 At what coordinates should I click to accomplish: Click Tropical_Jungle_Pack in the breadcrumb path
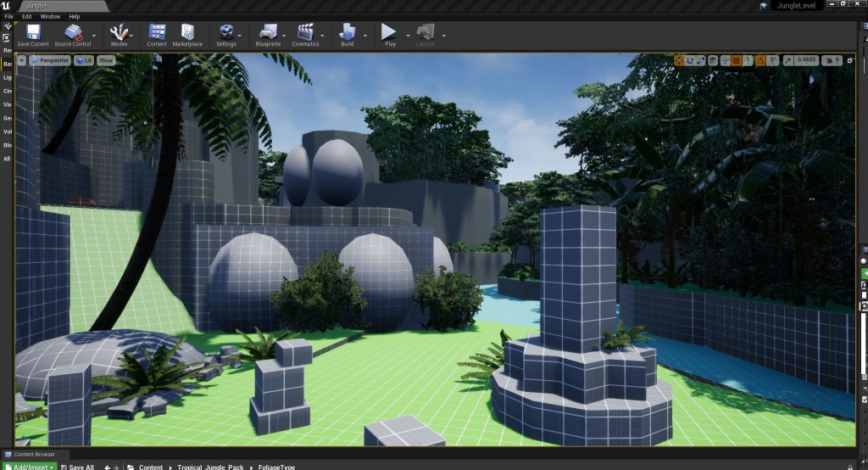207,467
